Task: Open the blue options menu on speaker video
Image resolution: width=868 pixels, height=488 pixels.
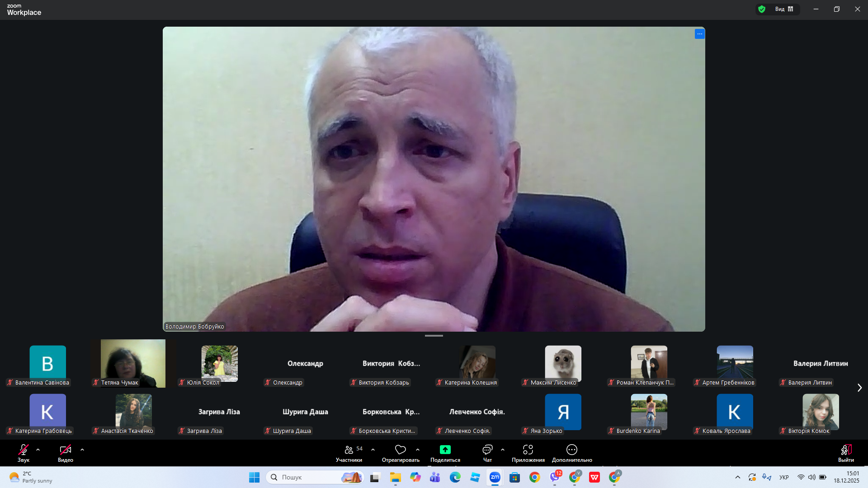Action: click(699, 34)
